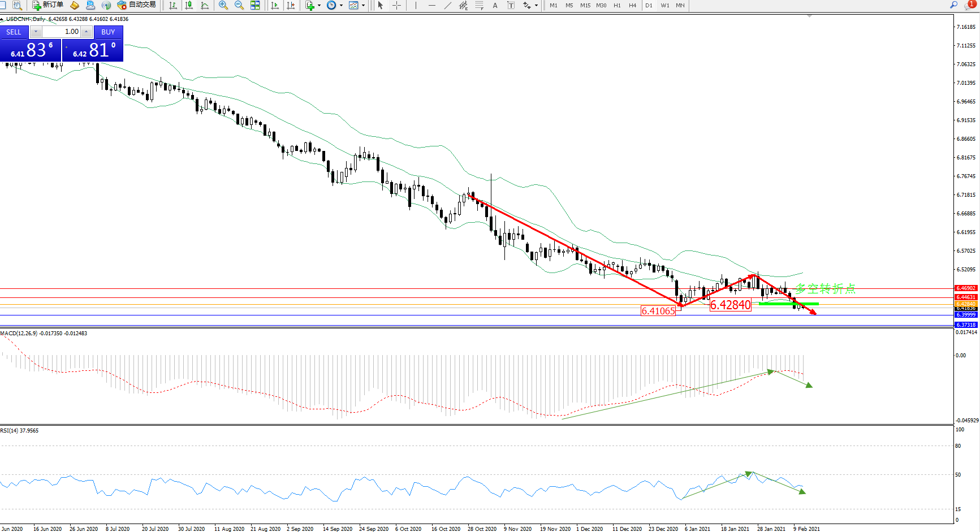Choose the text label tool

[495, 5]
